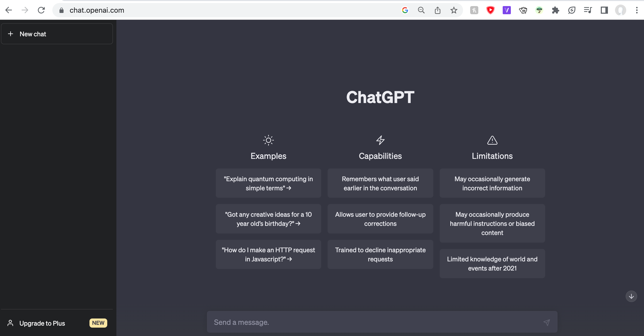Open the media controls playlist icon
This screenshot has height=336, width=644.
pyautogui.click(x=588, y=10)
